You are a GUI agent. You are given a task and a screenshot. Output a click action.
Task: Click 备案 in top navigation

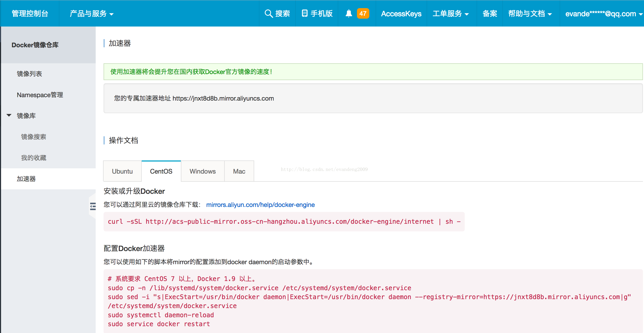(489, 14)
